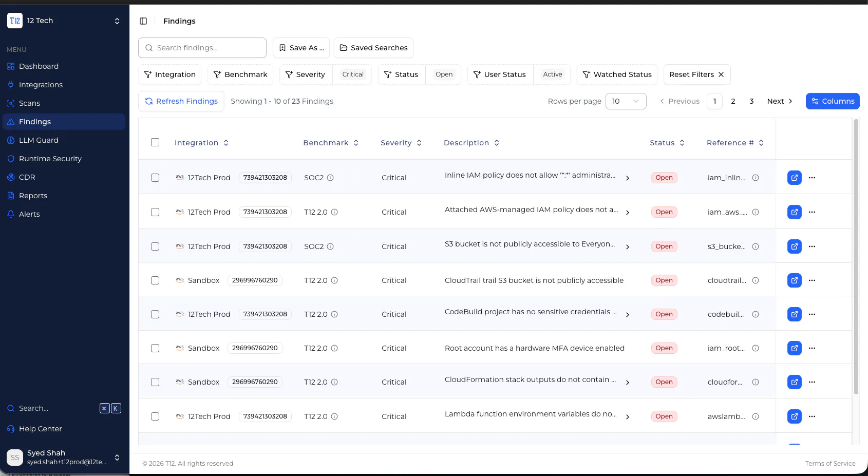Toggle the sidebar panel icon
This screenshot has height=476, width=868.
coord(143,21)
